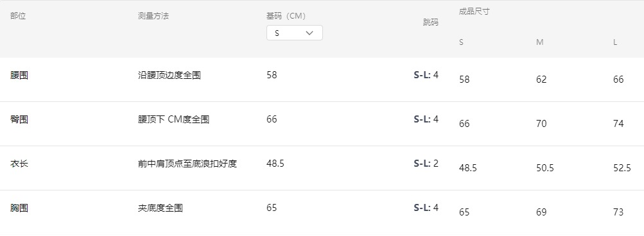The image size is (644, 236).
Task: Click the 腰顶下 CM度全围 measurement method cell
Action: pyautogui.click(x=174, y=119)
